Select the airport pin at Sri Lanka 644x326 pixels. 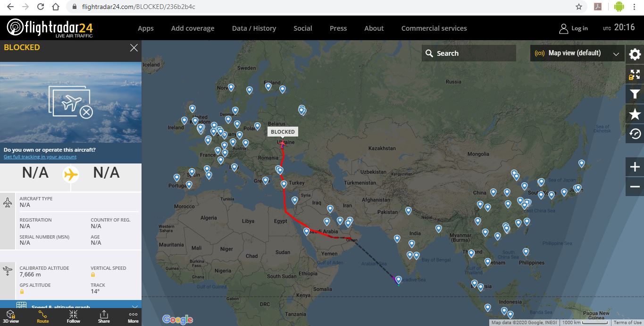point(399,280)
